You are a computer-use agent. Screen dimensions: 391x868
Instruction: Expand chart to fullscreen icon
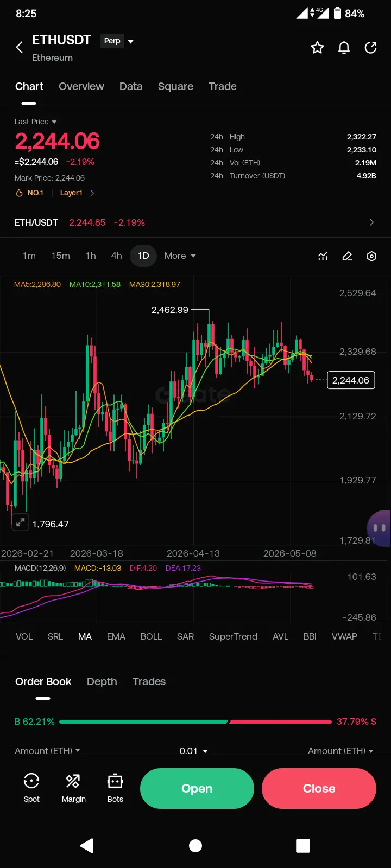coord(20,522)
